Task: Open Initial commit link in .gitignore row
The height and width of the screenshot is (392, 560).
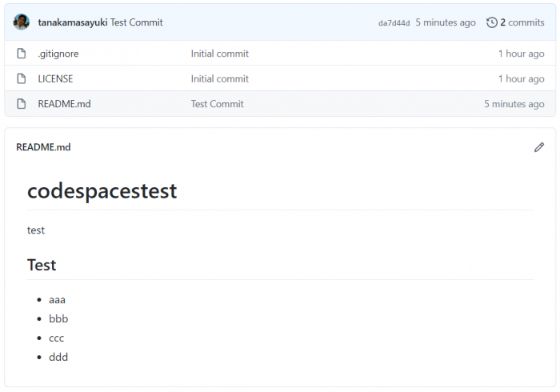Action: click(219, 54)
